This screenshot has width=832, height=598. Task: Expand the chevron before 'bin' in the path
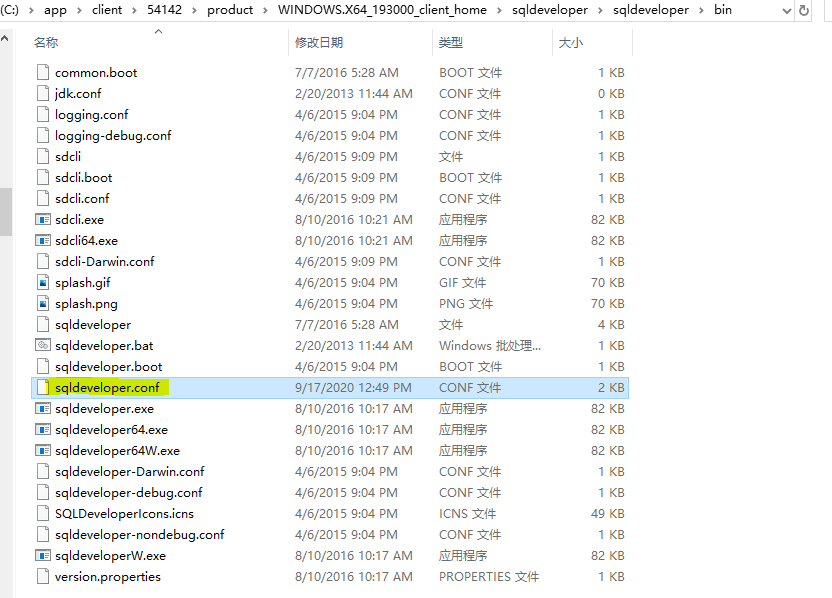click(701, 10)
